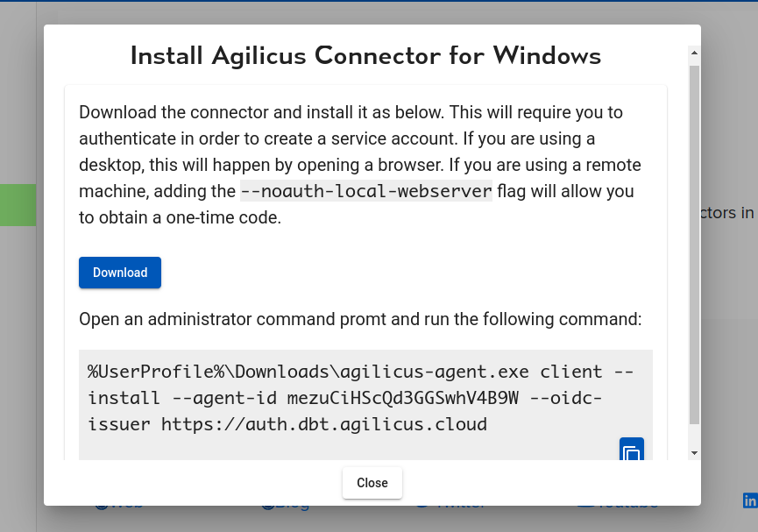Click the "Install Agilicus Connector for Windows" heading
The width and height of the screenshot is (758, 532).
365,56
